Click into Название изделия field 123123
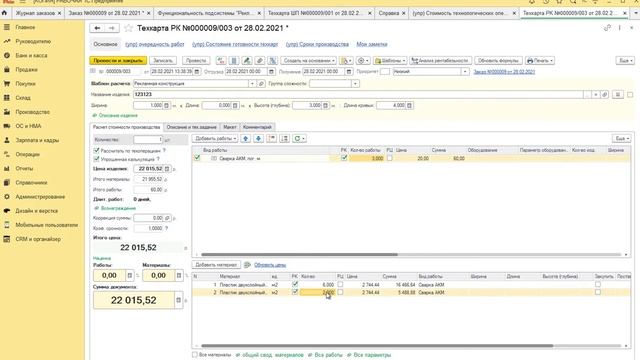 point(358,94)
